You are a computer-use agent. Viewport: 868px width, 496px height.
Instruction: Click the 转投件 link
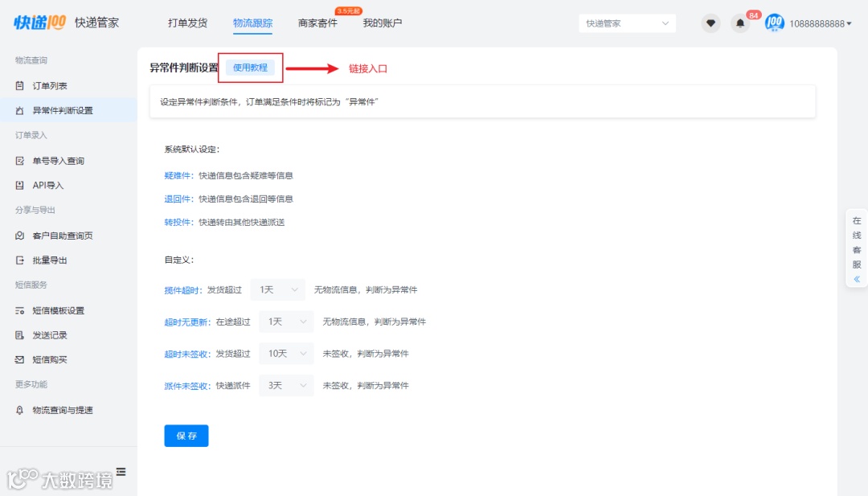[177, 222]
